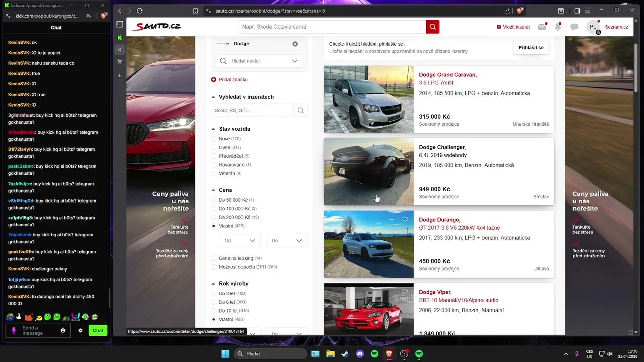Check the Ojeté vehicle state checkbox

point(214,147)
